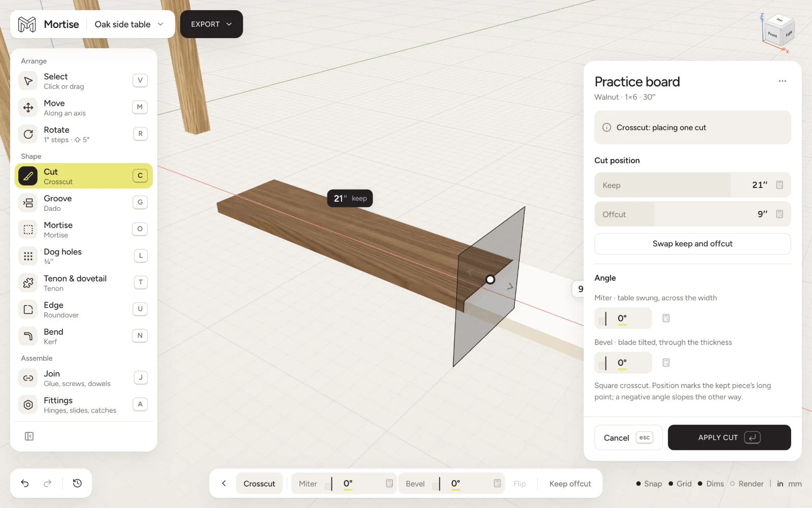812x508 pixels.
Task: Click the Mortise app logo
Action: click(x=27, y=24)
